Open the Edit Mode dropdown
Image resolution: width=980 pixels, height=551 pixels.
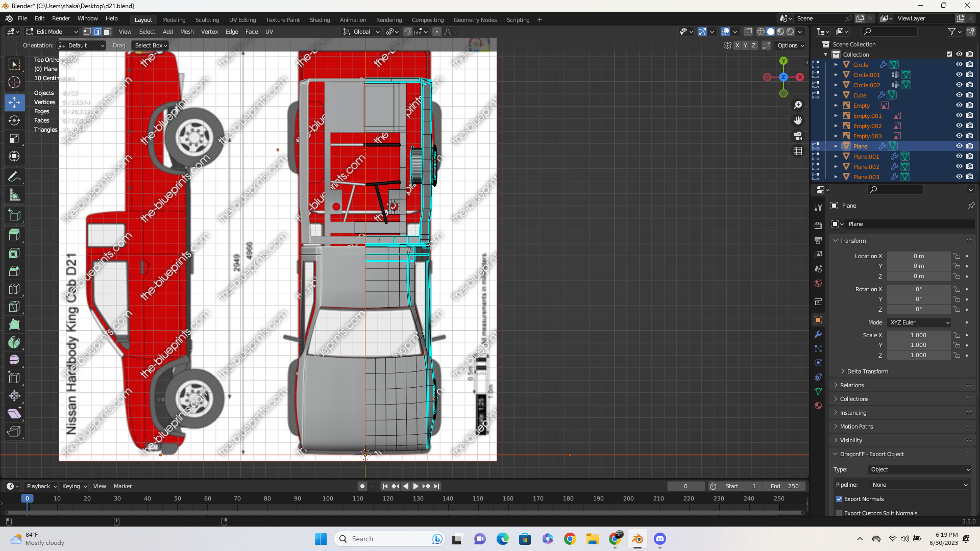tap(51, 32)
